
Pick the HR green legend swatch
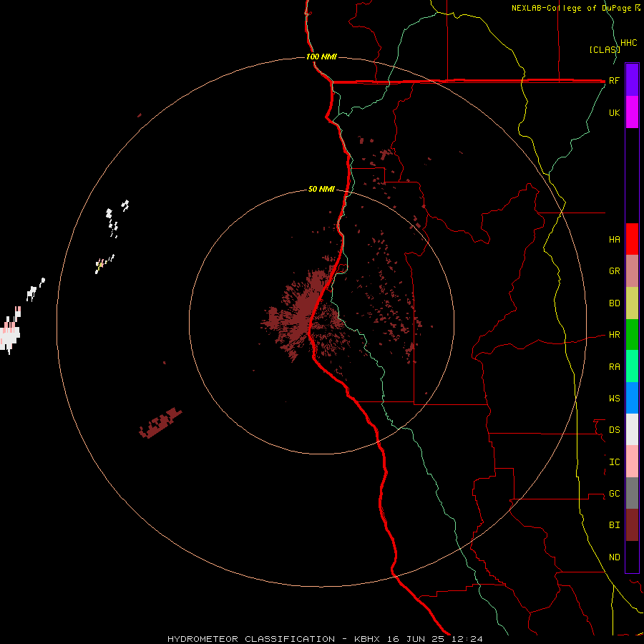(632, 335)
